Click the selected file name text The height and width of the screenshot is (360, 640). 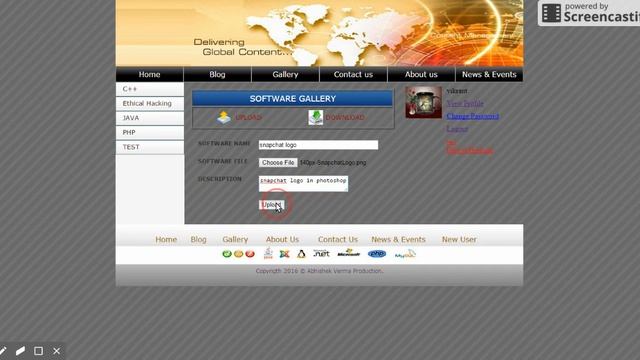pos(333,162)
